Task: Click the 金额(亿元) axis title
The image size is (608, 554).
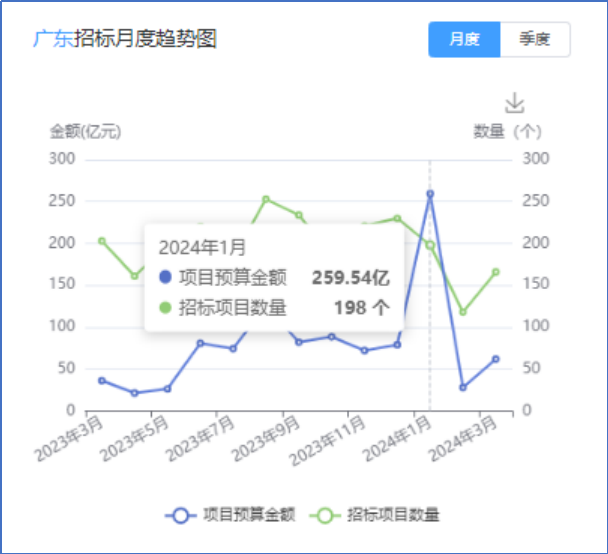Action: (x=85, y=131)
